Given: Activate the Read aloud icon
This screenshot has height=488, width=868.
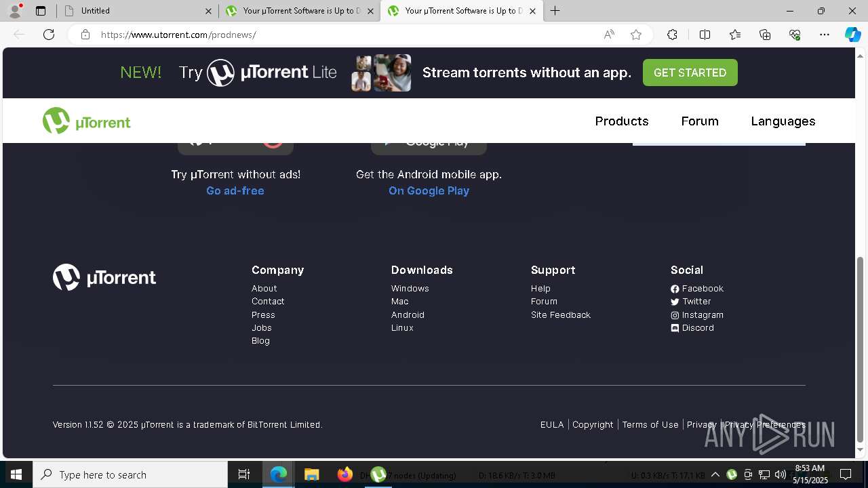Looking at the screenshot, I should pos(609,35).
